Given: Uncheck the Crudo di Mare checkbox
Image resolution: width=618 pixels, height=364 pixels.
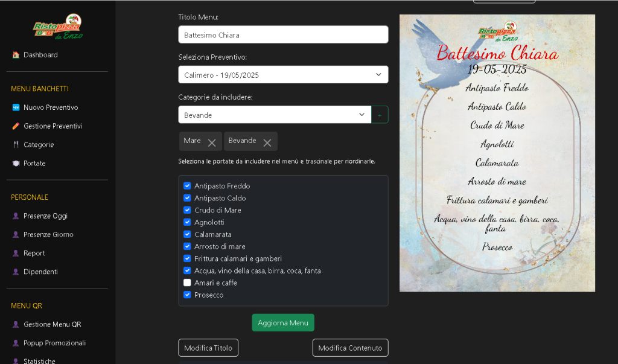Looking at the screenshot, I should [187, 210].
